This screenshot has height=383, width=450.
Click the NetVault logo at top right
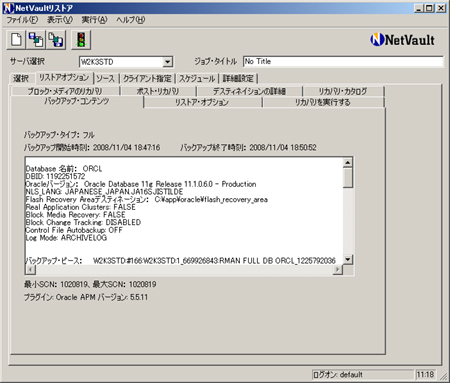402,40
